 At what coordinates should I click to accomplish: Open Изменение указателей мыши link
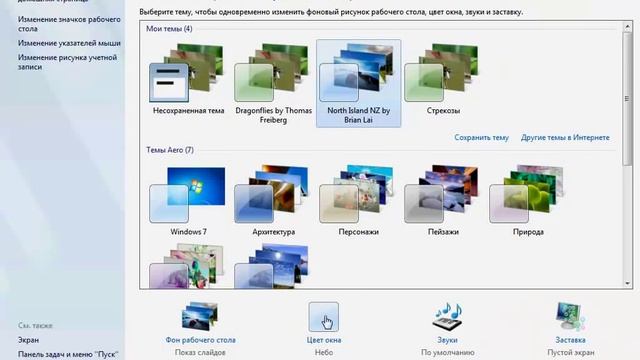[x=69, y=43]
